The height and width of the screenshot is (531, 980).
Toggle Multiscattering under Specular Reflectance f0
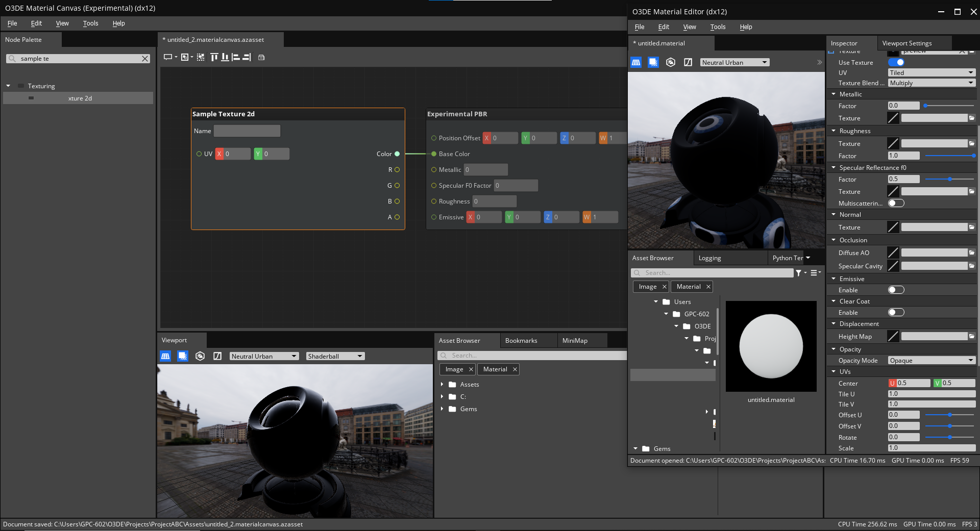click(x=895, y=203)
